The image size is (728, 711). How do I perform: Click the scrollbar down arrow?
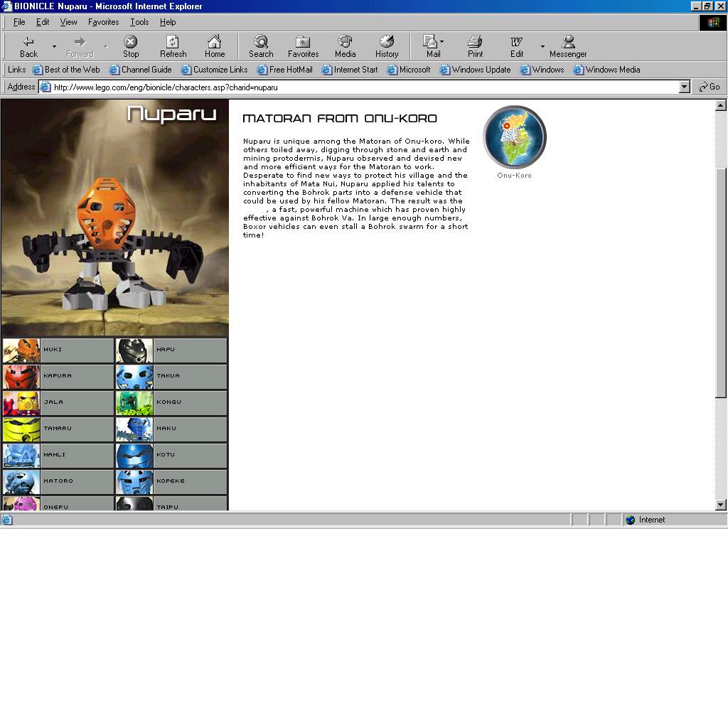coord(721,505)
